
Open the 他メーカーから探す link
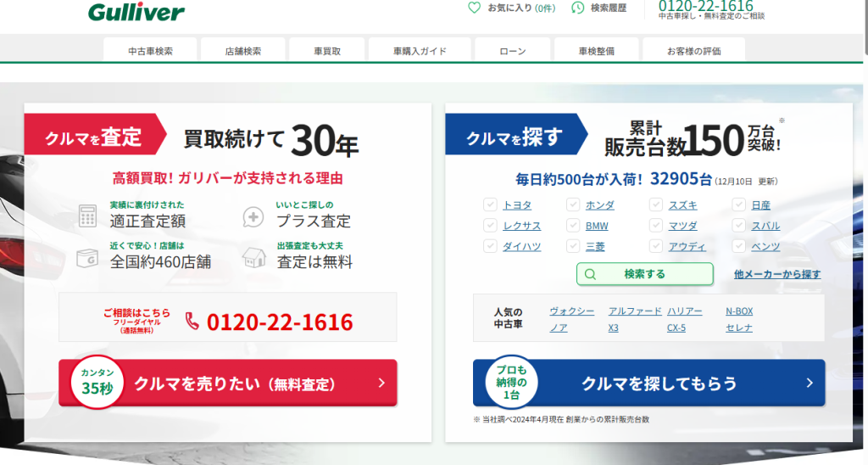coord(777,274)
